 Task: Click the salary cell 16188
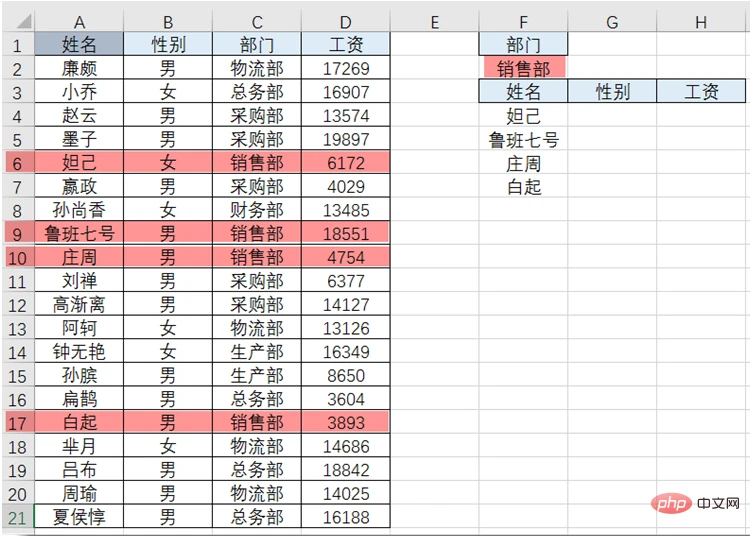pos(346,517)
